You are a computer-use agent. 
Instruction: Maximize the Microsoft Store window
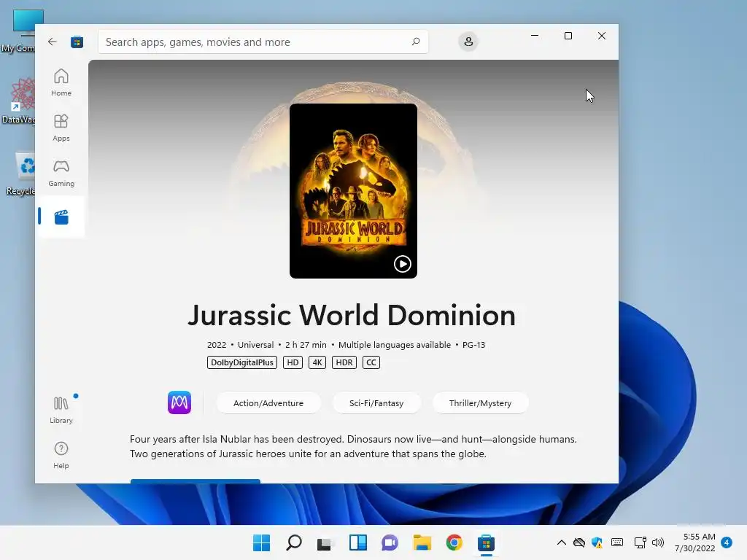click(568, 36)
